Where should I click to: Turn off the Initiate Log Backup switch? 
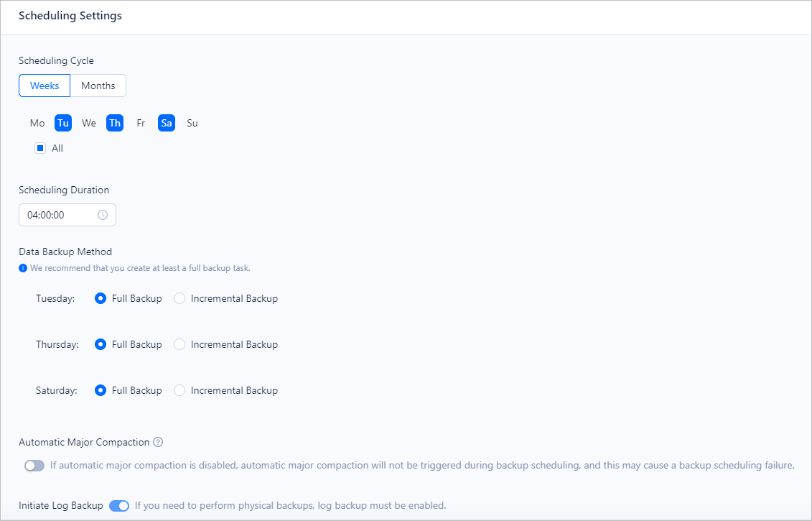pos(119,506)
